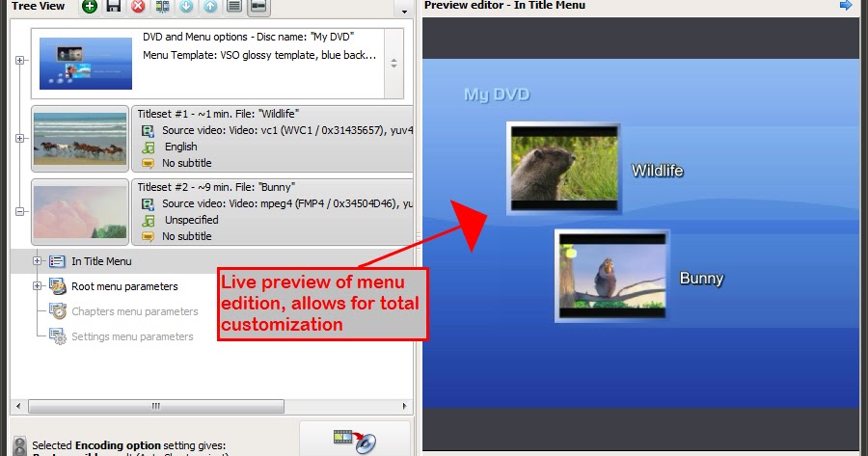Select Settings menu parameters tree item
This screenshot has width=868, height=456.
[x=132, y=336]
